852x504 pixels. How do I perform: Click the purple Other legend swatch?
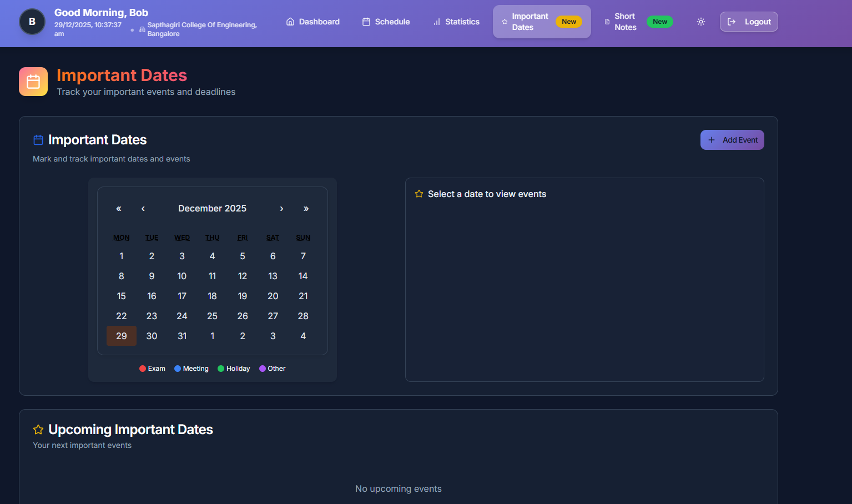[x=263, y=368]
